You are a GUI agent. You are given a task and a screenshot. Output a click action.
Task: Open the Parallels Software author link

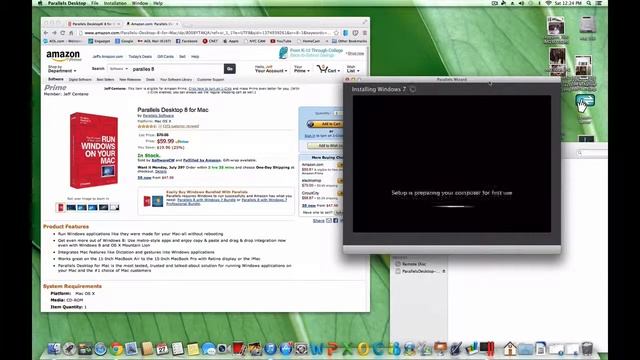click(x=158, y=116)
